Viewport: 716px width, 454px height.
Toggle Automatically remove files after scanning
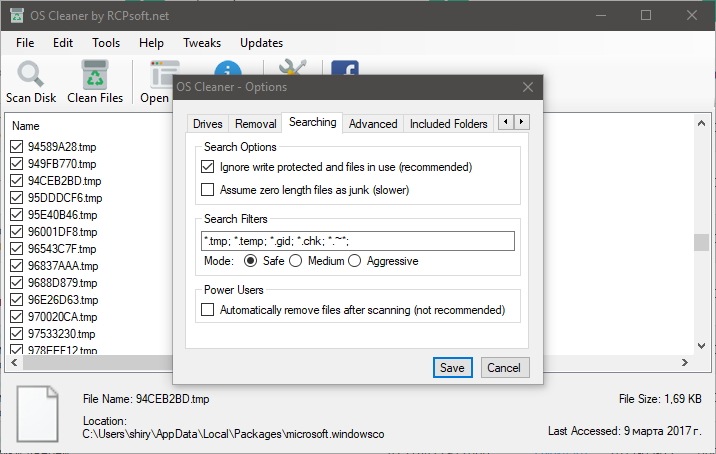click(207, 310)
